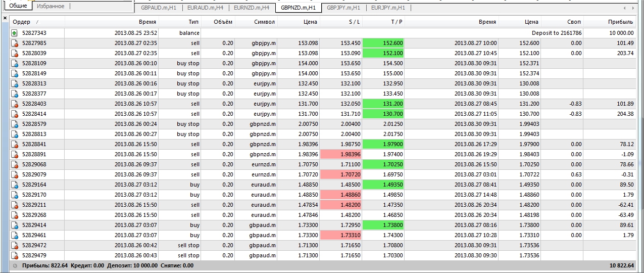Screen dimensions: 644x273
Task: Click the order icon for 52829268
Action: 15,215
